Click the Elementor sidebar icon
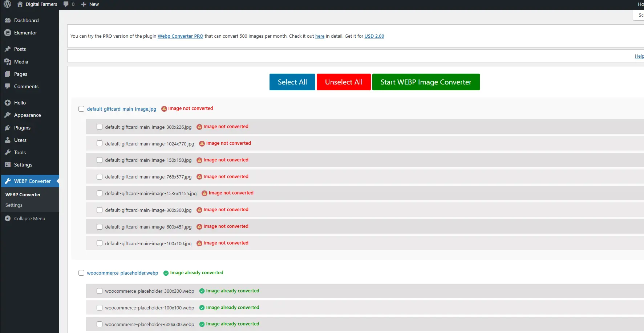644x333 pixels. pyautogui.click(x=8, y=33)
